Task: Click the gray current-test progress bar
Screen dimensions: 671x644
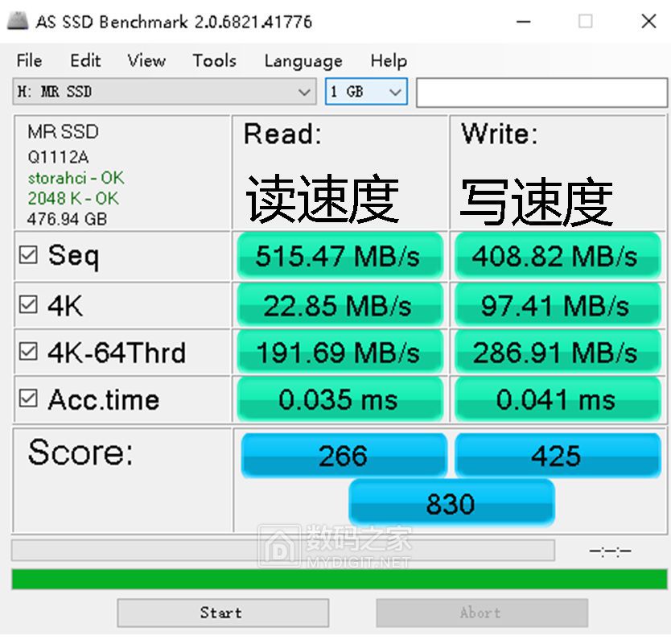Action: [283, 551]
